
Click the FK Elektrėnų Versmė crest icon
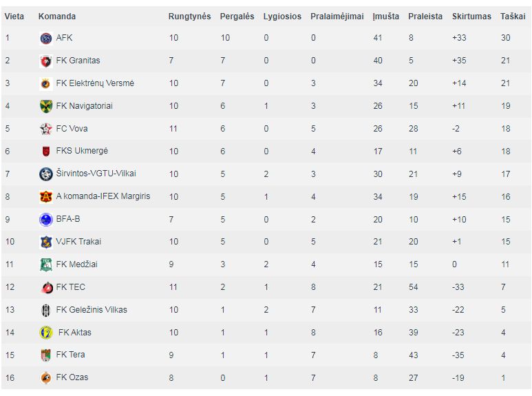[46, 83]
